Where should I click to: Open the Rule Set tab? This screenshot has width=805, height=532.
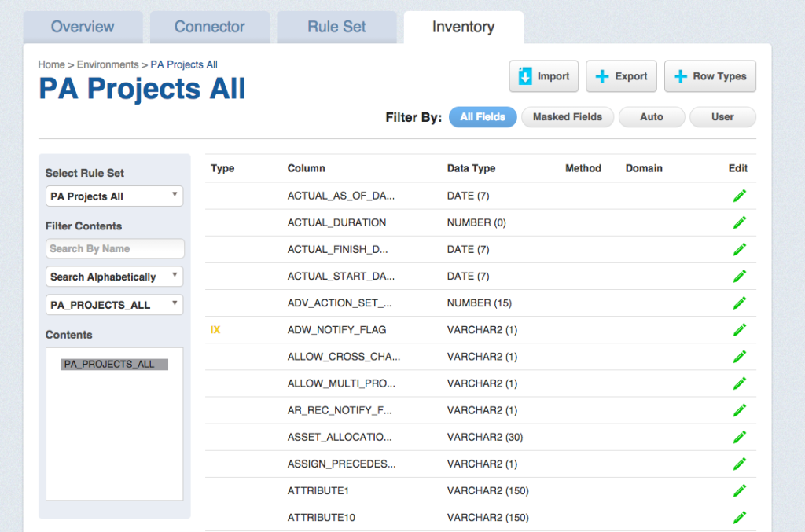click(336, 26)
